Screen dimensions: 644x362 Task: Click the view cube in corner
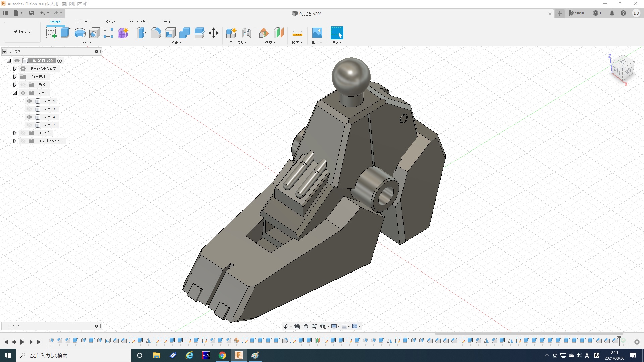click(x=623, y=69)
